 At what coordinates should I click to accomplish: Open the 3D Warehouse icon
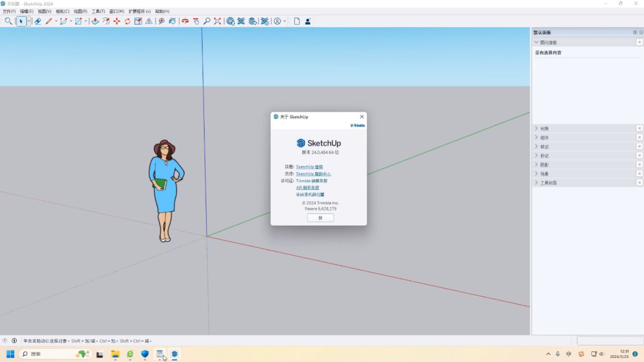pyautogui.click(x=230, y=21)
